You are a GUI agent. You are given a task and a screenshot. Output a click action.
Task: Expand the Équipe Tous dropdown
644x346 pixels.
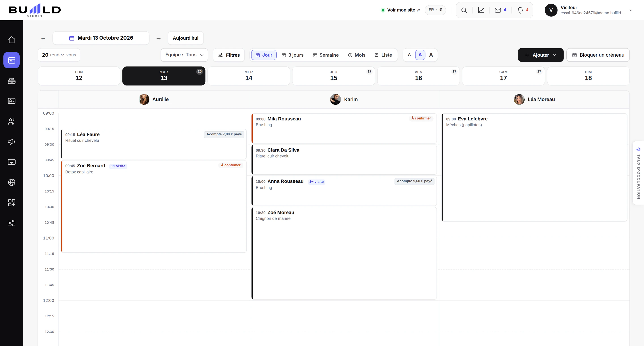pos(184,55)
